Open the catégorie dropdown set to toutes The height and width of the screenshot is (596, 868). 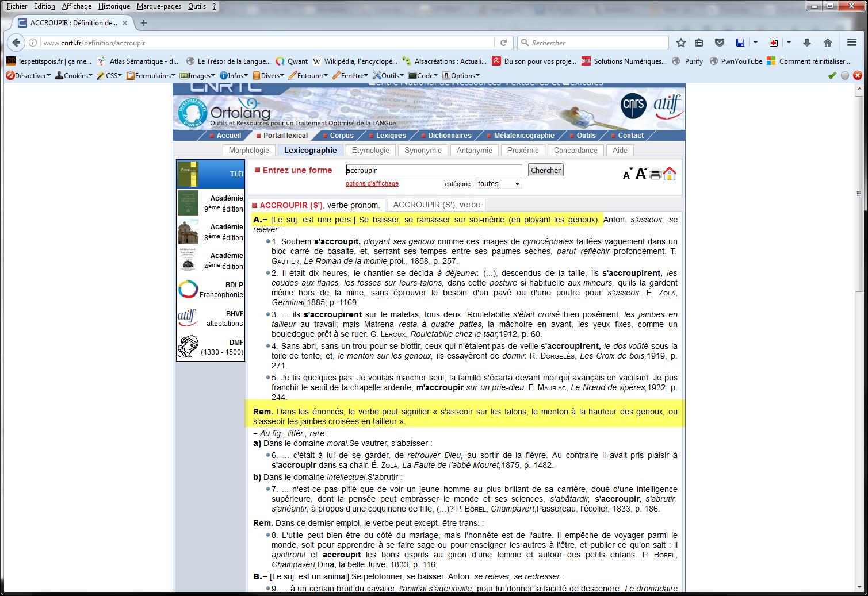point(498,184)
